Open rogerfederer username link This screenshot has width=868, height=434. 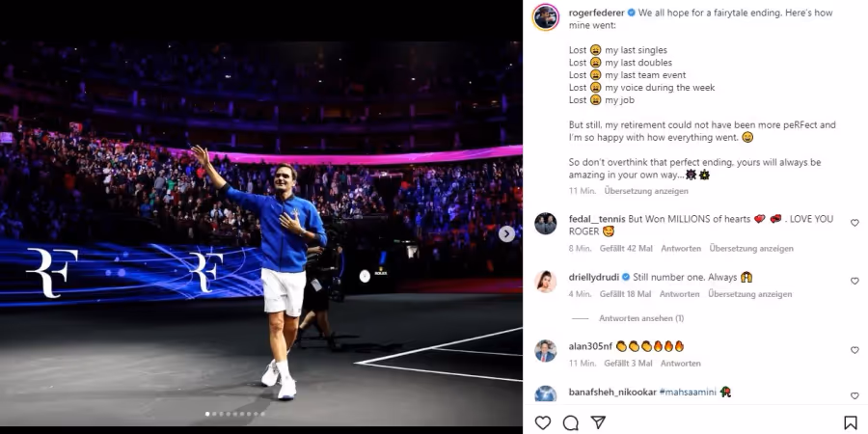pos(597,13)
